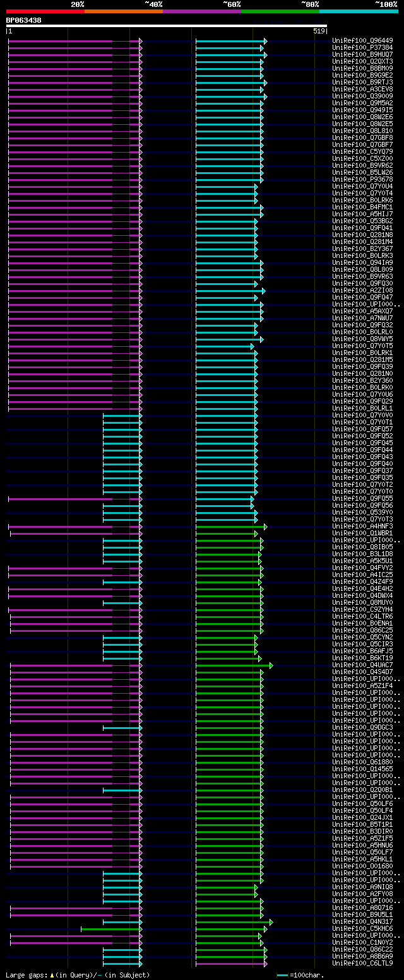This screenshot has width=404, height=980.
Task: Select hit label UniRef100_B3L1D8
Action: click(362, 554)
